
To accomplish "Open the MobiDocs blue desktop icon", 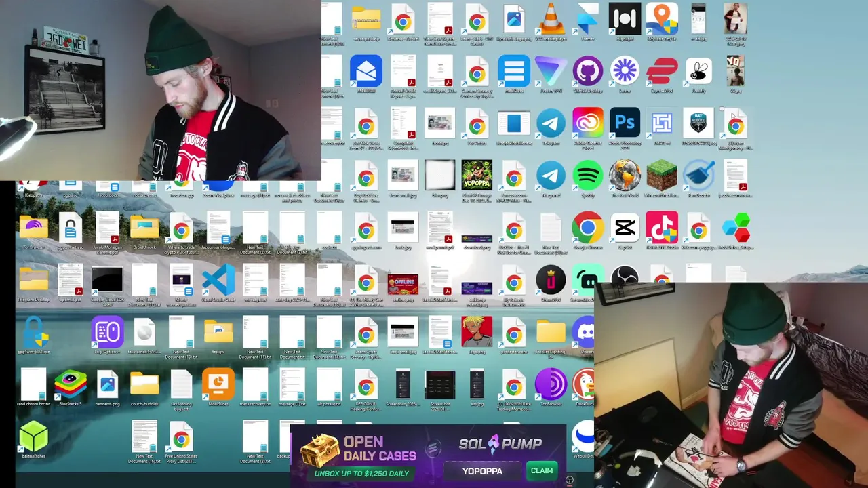I will tap(514, 71).
